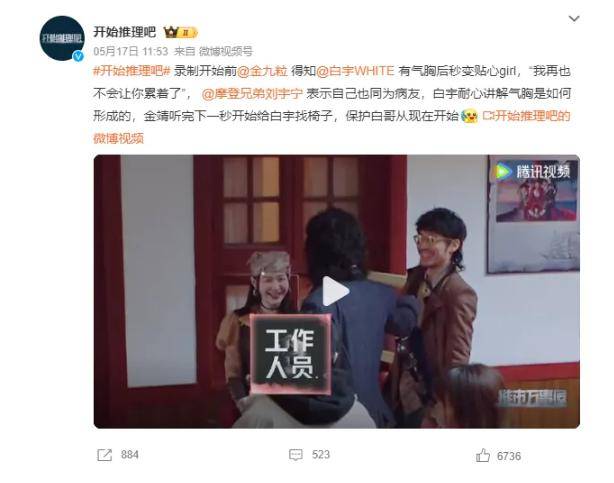Click the repost icon with 884
This screenshot has width=614, height=483.
[105, 455]
